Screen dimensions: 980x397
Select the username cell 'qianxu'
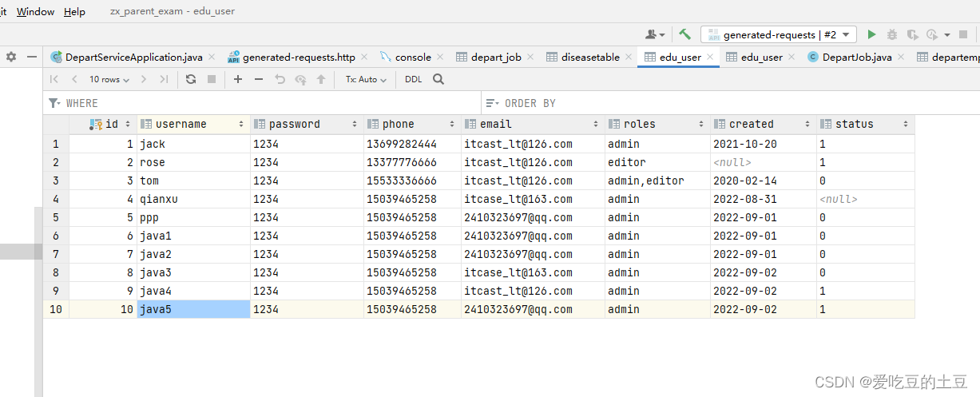point(193,199)
